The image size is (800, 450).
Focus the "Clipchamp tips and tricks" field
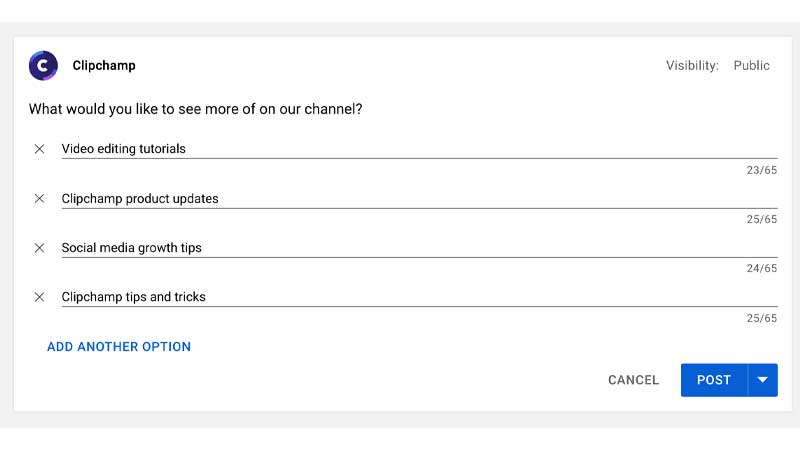tap(419, 297)
